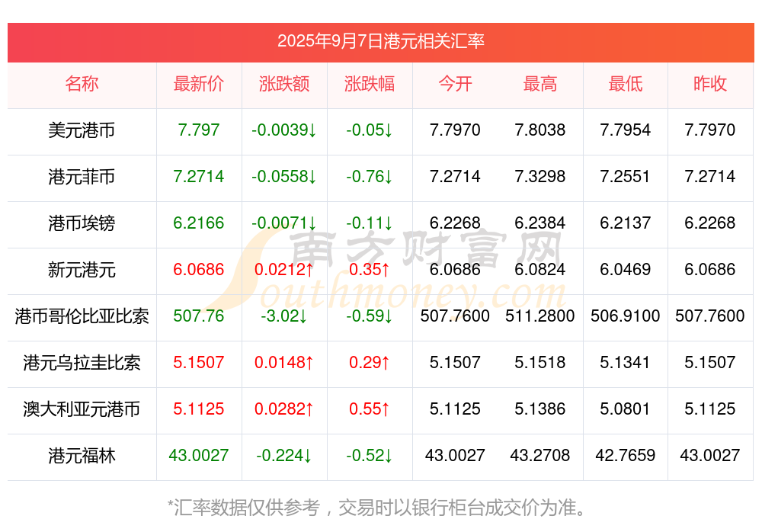Click low value 5.0801
762x532 pixels.
pos(625,409)
